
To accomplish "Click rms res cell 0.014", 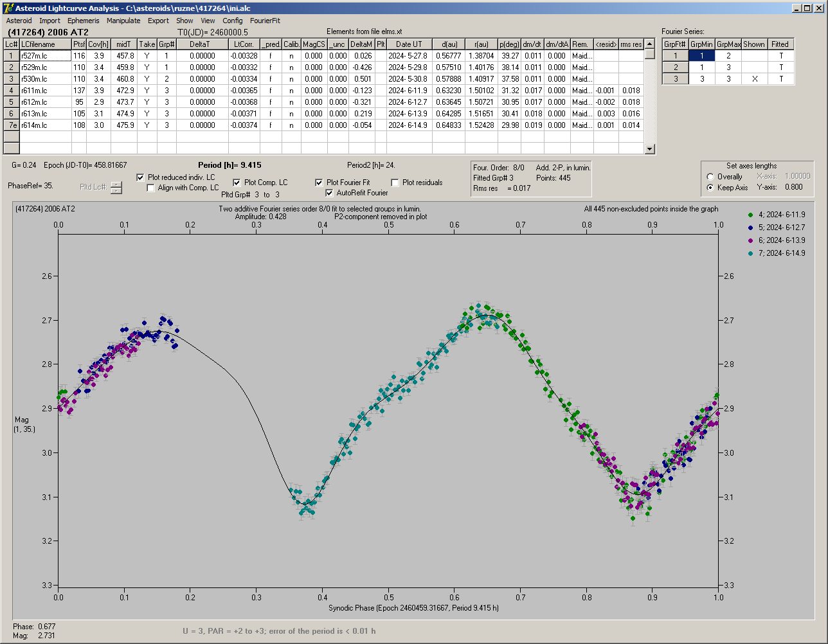I will point(631,125).
